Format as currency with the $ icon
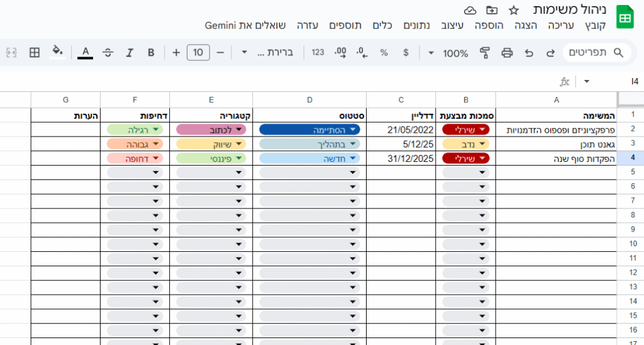Image resolution: width=644 pixels, height=345 pixels. pos(406,53)
